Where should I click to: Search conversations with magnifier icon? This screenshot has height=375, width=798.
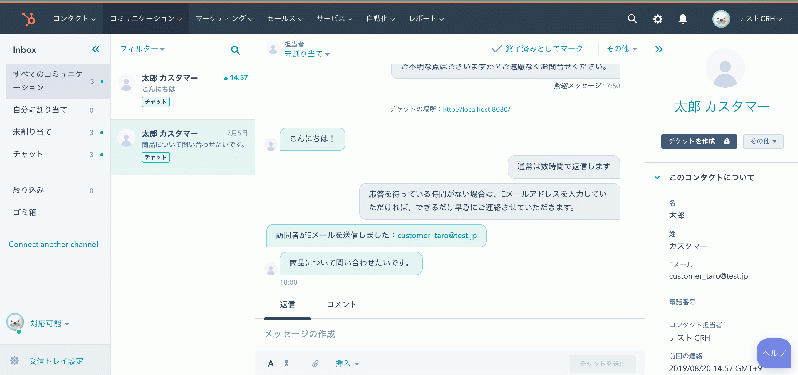pyautogui.click(x=235, y=50)
